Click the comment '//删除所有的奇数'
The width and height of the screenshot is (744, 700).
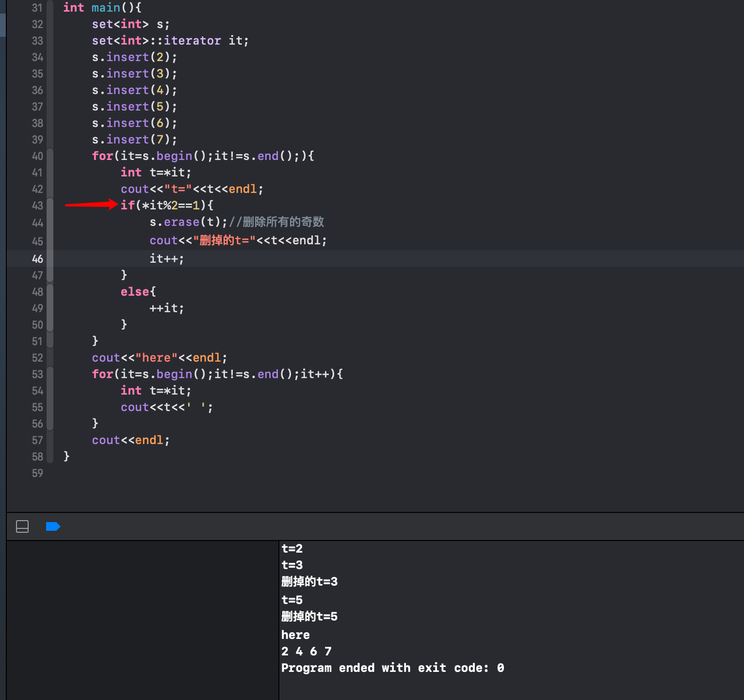click(x=276, y=222)
